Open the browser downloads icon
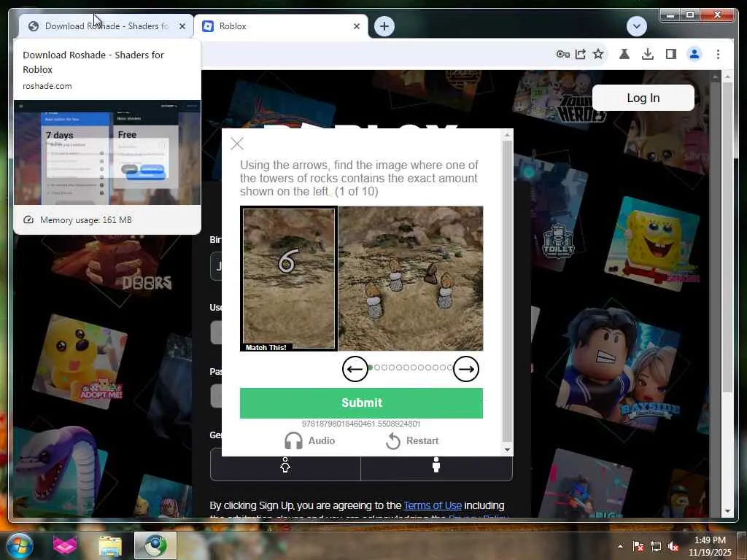The height and width of the screenshot is (560, 747). point(648,54)
